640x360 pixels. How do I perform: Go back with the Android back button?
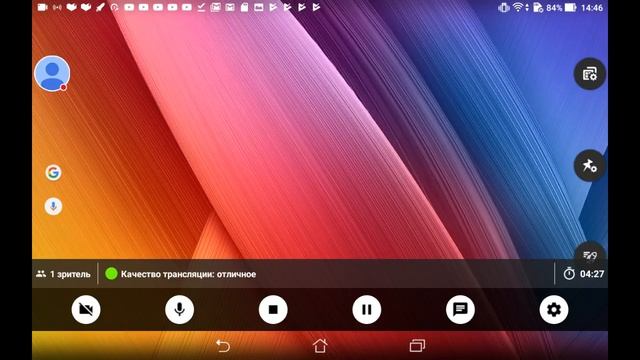click(x=223, y=346)
